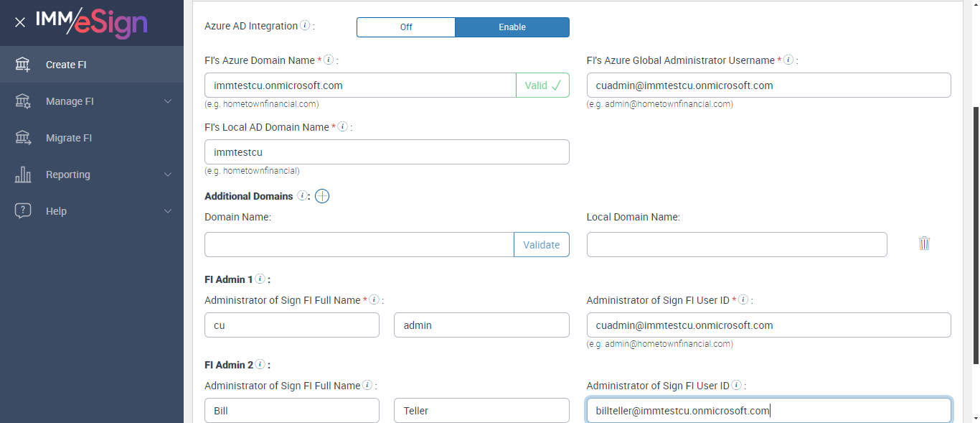Click the FI Admin 2 info icon
The height and width of the screenshot is (423, 980).
tap(260, 365)
